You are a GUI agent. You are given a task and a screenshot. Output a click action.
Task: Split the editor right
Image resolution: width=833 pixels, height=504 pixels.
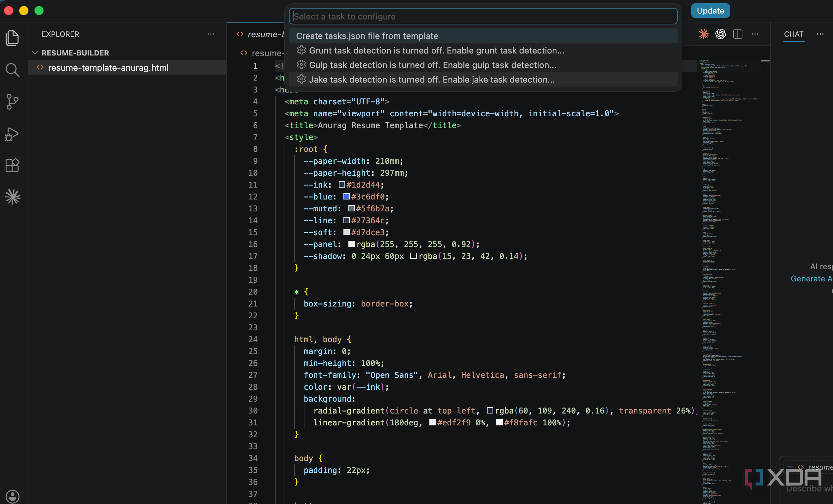pos(738,34)
